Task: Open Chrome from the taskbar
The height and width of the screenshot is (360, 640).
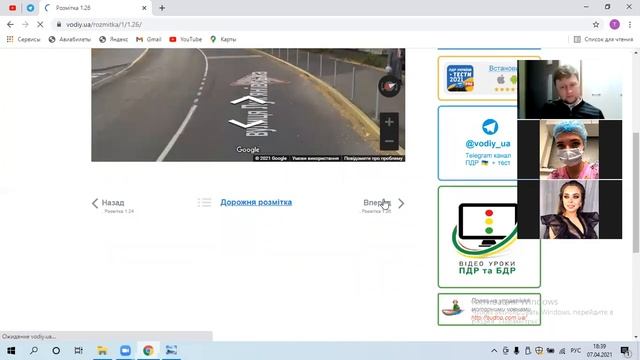Action: click(148, 351)
